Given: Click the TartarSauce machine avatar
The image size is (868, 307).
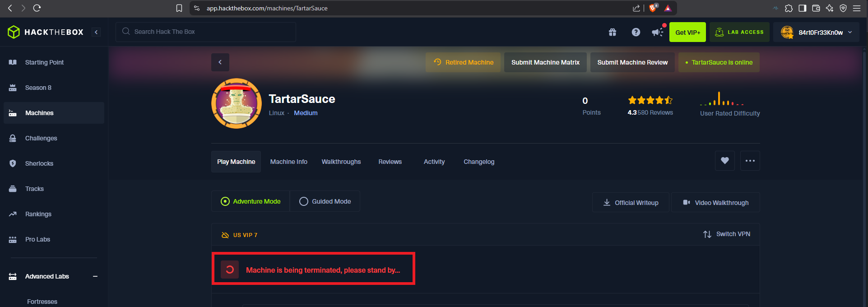Looking at the screenshot, I should pyautogui.click(x=237, y=103).
